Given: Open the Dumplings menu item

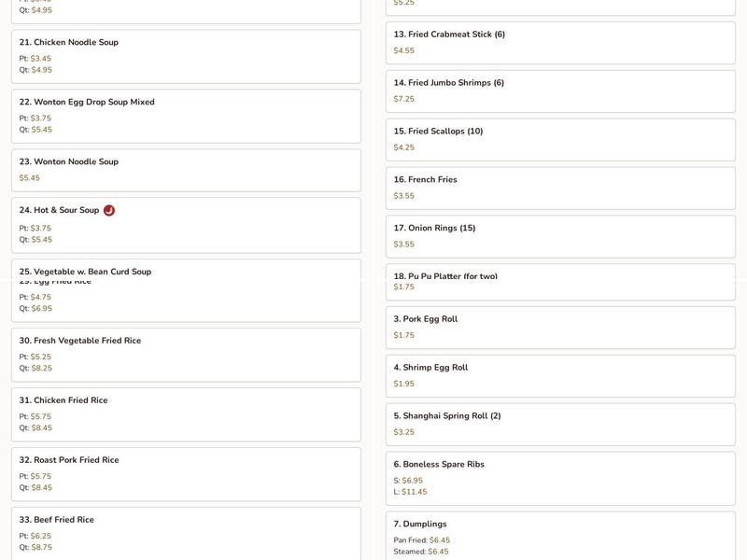Looking at the screenshot, I should tap(560, 537).
